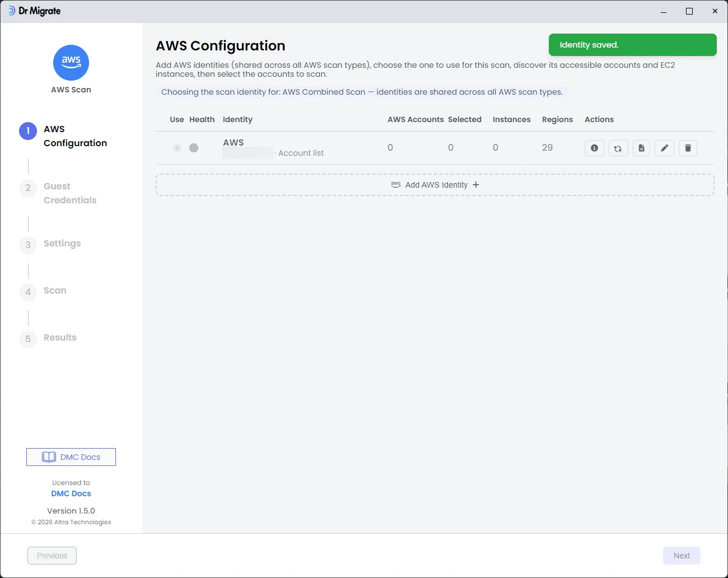Maximize the Dr Migrate window
Viewport: 728px width, 578px height.
689,11
